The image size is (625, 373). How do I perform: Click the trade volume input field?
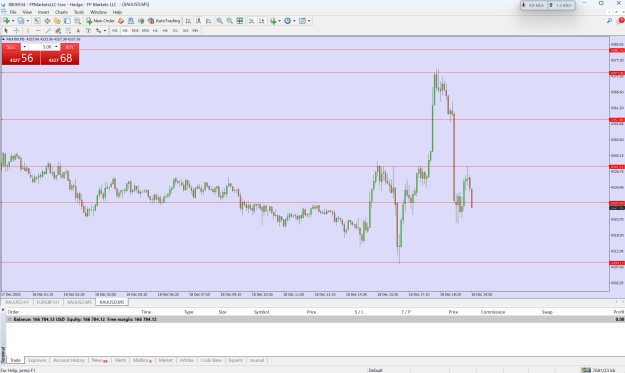click(41, 47)
